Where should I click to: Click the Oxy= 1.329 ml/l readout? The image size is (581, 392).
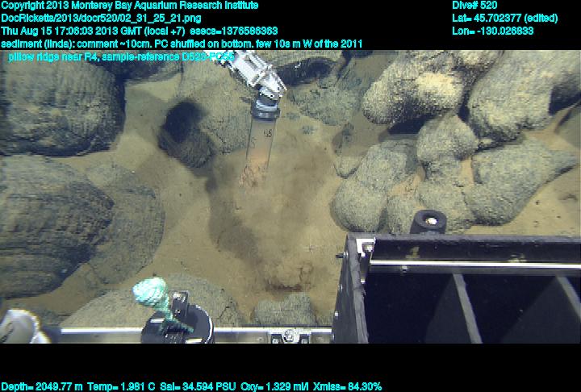(x=277, y=386)
